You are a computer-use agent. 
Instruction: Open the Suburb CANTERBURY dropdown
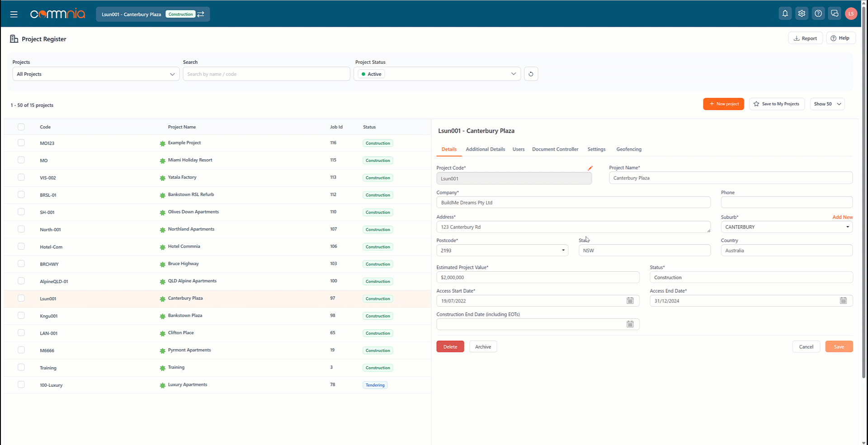(x=787, y=227)
